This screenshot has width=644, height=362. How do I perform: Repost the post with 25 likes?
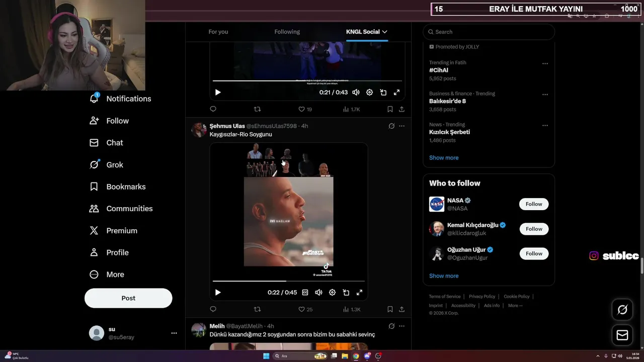pyautogui.click(x=257, y=309)
